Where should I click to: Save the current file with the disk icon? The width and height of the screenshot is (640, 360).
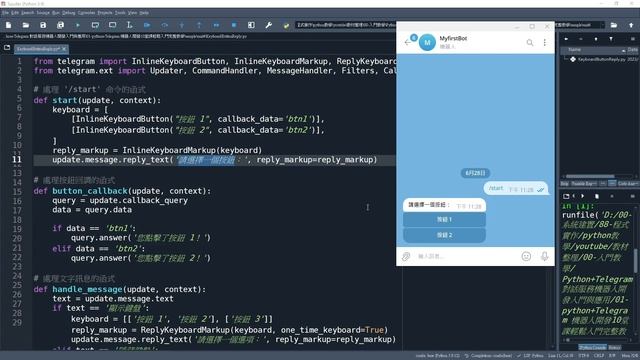click(43, 25)
